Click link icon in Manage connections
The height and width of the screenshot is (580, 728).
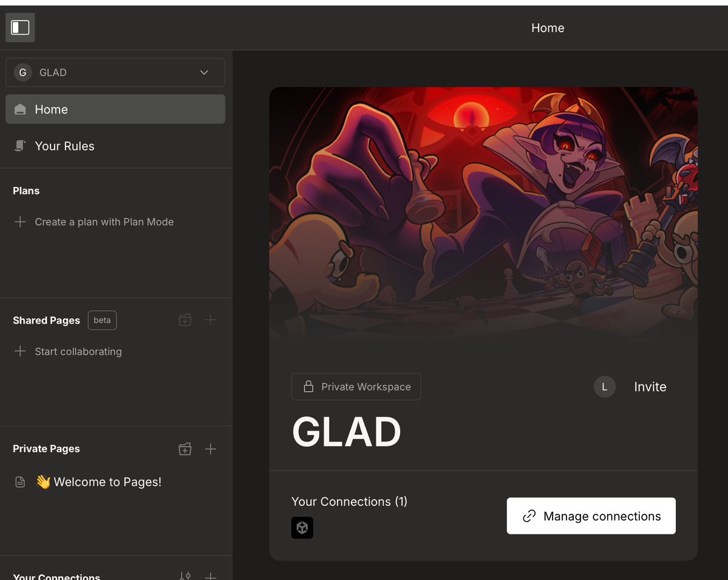529,516
